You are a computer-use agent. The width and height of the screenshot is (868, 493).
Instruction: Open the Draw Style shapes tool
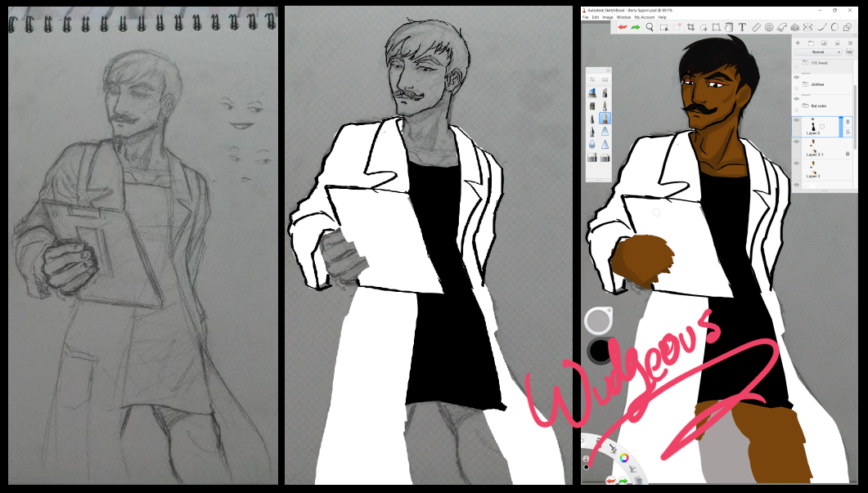tap(848, 27)
